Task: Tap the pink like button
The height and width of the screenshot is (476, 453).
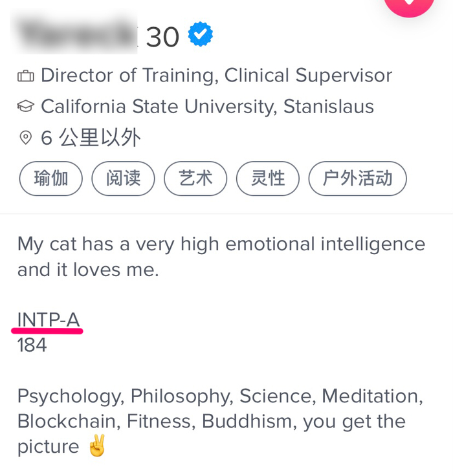Action: tap(409, 5)
